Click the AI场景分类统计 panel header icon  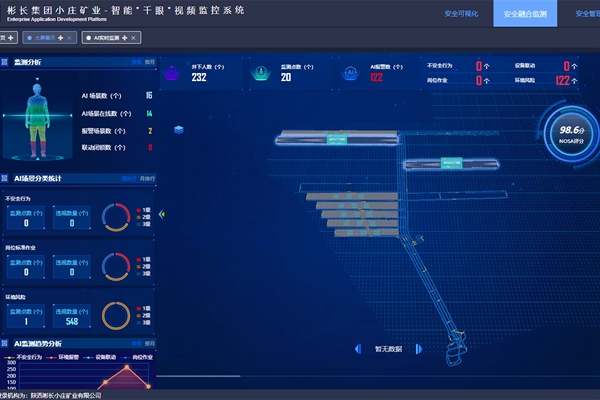7,178
